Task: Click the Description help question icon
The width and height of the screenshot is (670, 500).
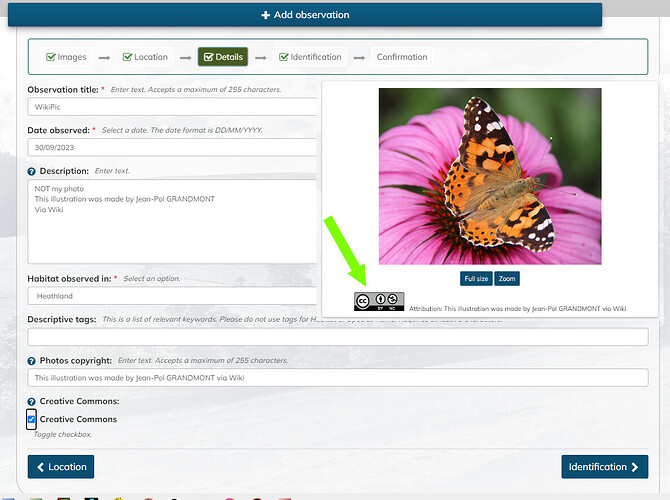Action: (x=31, y=171)
